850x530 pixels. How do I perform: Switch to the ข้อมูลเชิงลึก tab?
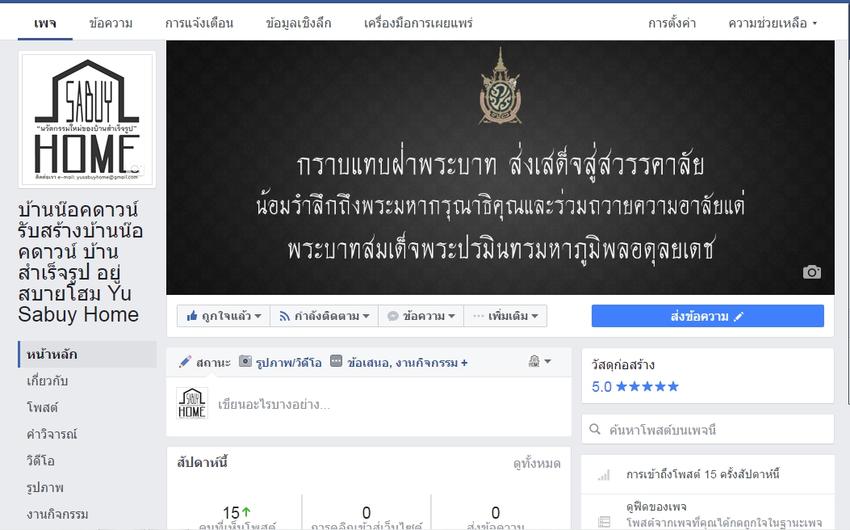[x=298, y=23]
